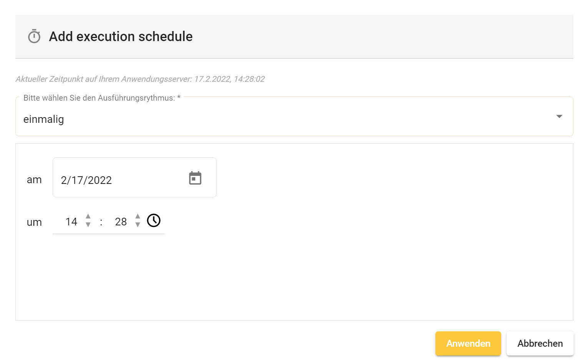This screenshot has width=588, height=364.
Task: Focus the hour field showing 14
Action: click(x=71, y=222)
